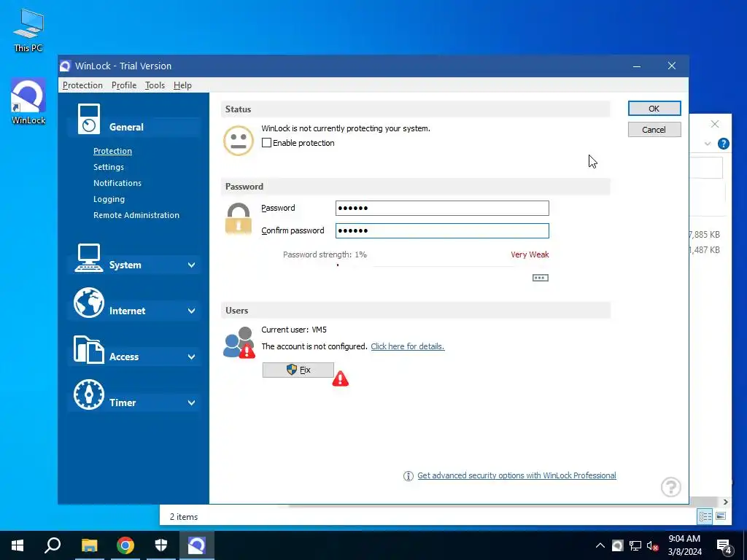
Task: Switch Explorer window to large icons view
Action: point(721,516)
